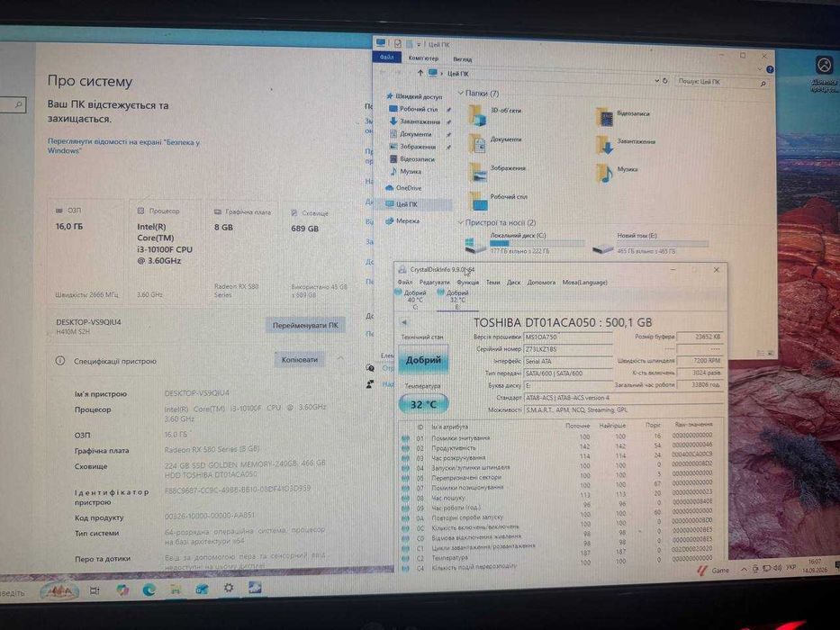
Task: Click Explorer up-arrow navigation button
Action: [x=420, y=73]
